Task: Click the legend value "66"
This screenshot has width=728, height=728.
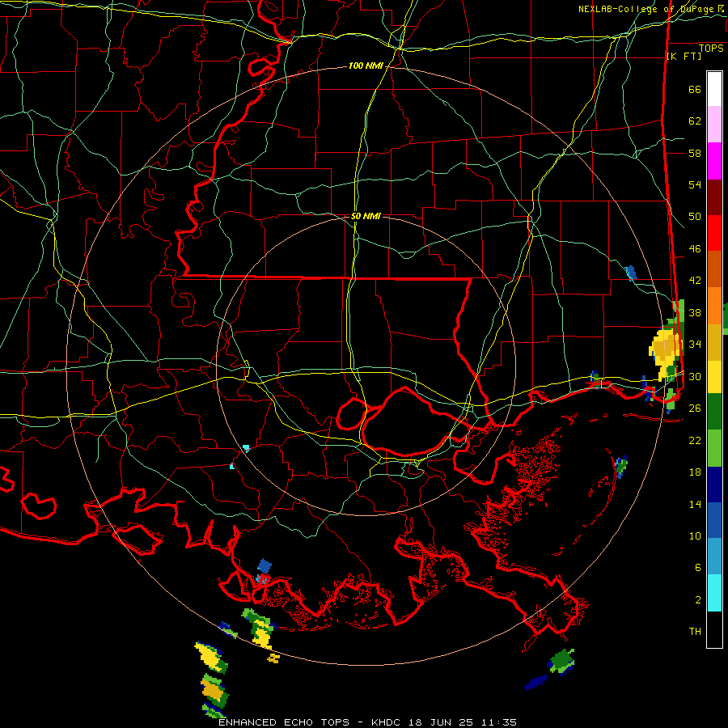Action: click(x=695, y=89)
